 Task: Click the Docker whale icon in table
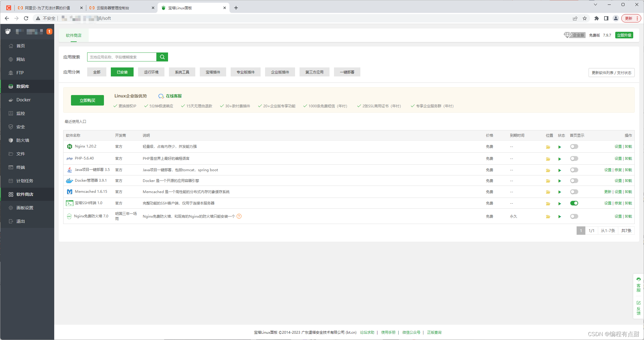pyautogui.click(x=69, y=180)
